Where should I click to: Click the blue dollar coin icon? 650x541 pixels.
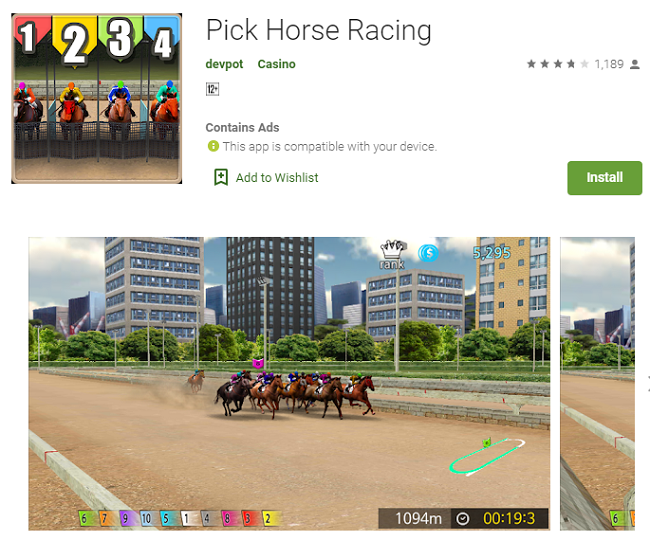(428, 252)
